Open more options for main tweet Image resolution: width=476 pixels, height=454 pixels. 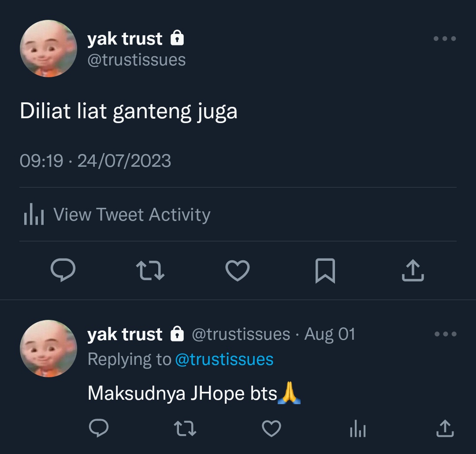(445, 38)
